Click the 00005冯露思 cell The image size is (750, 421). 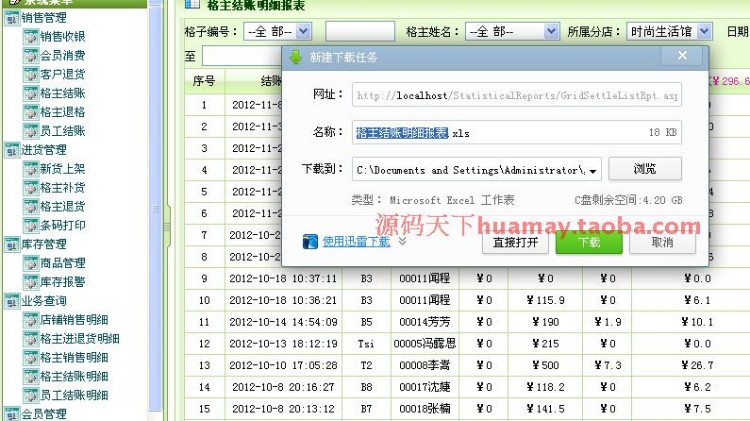coord(425,343)
